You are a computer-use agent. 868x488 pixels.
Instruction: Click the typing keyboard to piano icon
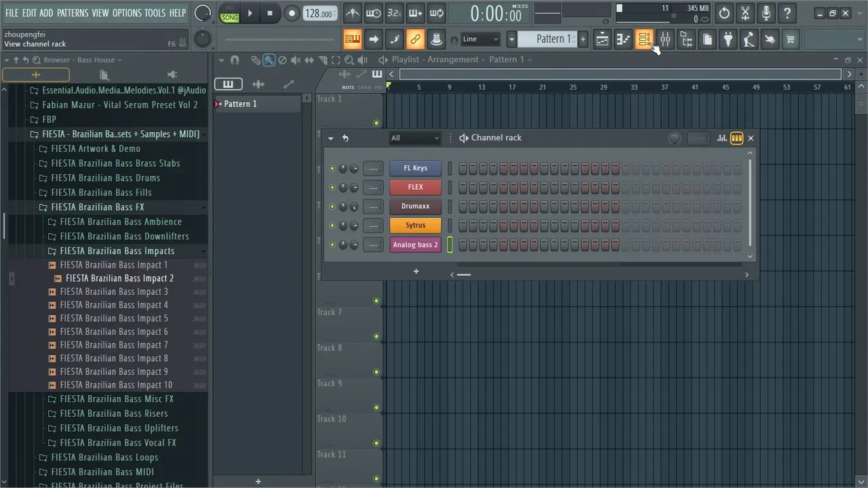click(353, 39)
